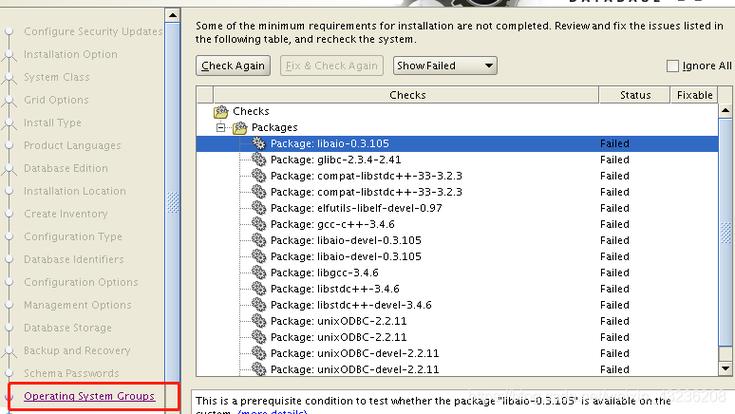
Task: Select 'Package: elfutils-libelf-devel-0.97' row text
Action: click(356, 208)
